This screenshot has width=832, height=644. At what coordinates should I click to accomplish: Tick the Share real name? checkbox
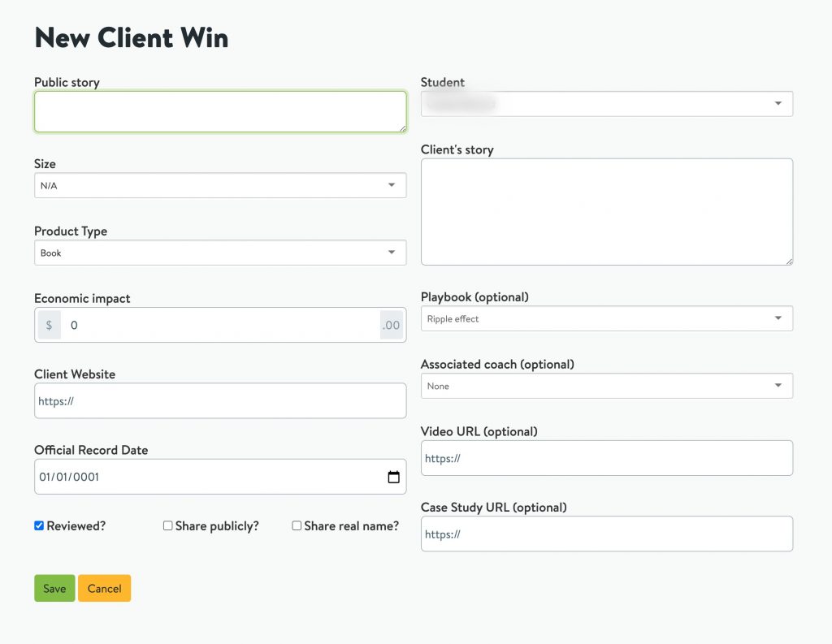click(297, 525)
